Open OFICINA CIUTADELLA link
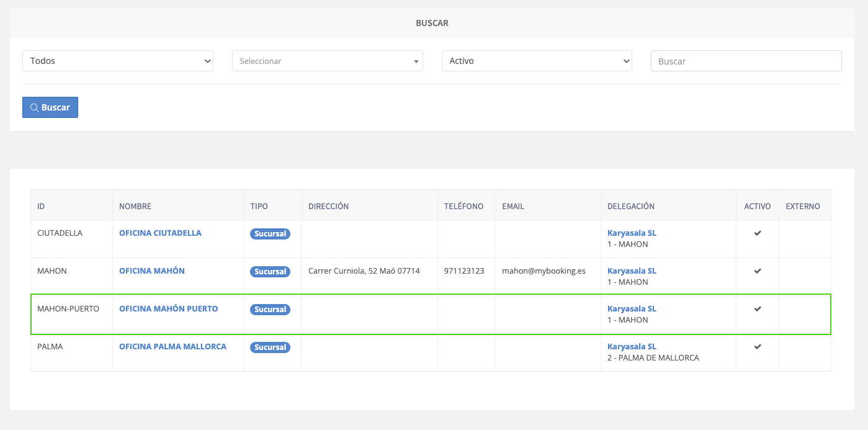The width and height of the screenshot is (868, 430). click(160, 233)
